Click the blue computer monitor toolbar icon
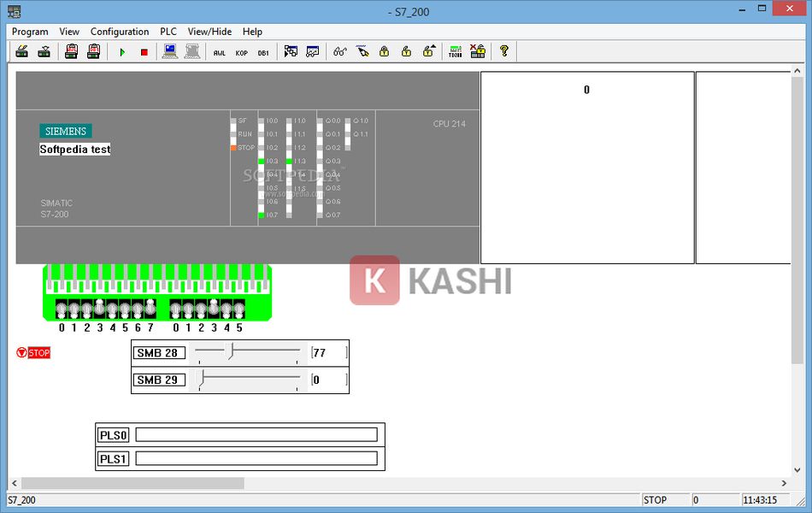This screenshot has width=812, height=513. 170,52
